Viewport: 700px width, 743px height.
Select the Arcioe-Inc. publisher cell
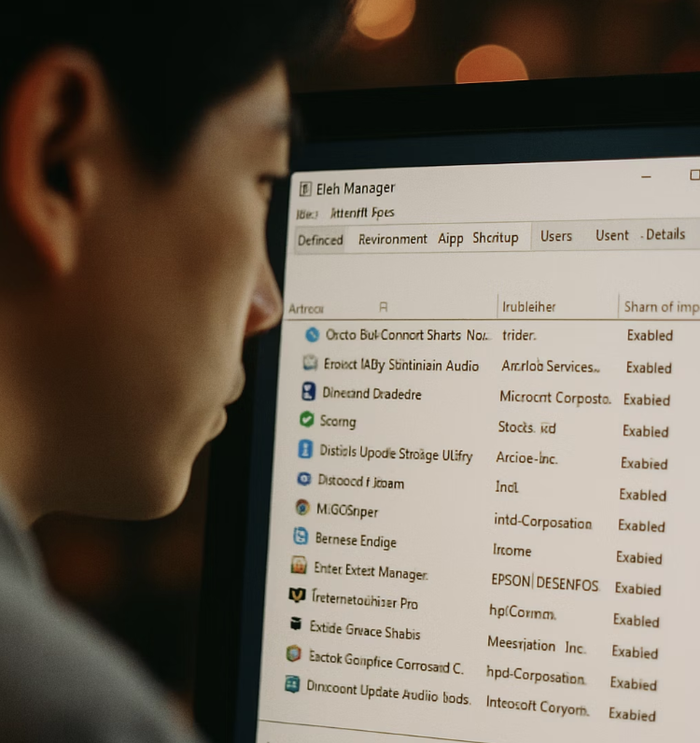click(x=526, y=457)
